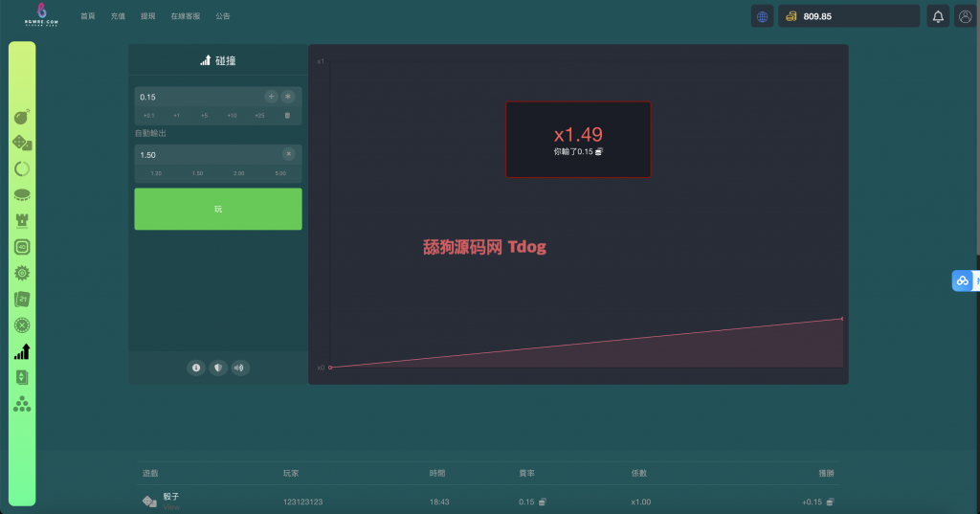Open the blackjack 21 cards game
Image resolution: width=980 pixels, height=514 pixels.
click(22, 299)
